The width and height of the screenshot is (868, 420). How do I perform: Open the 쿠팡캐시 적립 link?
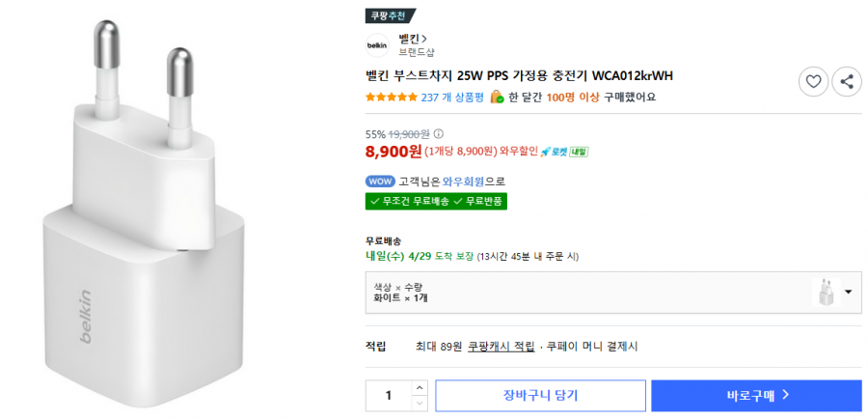(x=502, y=347)
